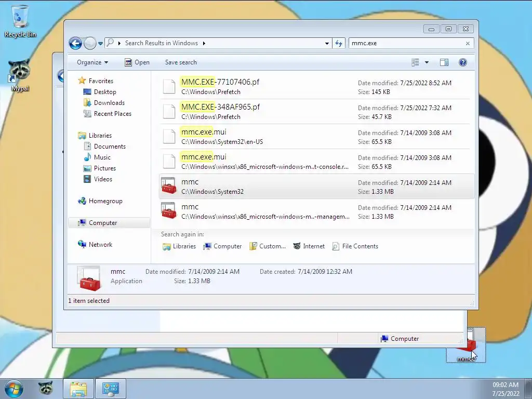The height and width of the screenshot is (399, 532).
Task: Click the Open toolbar button
Action: pos(137,62)
